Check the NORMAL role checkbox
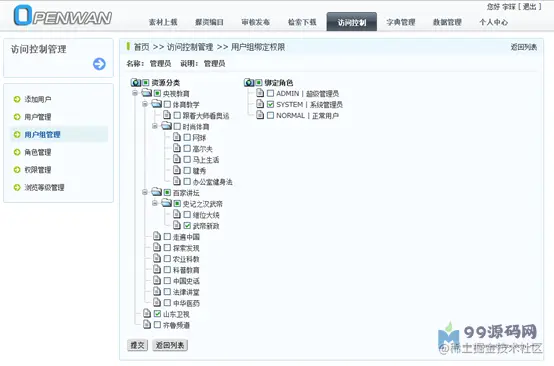The width and height of the screenshot is (554, 366). tap(271, 116)
